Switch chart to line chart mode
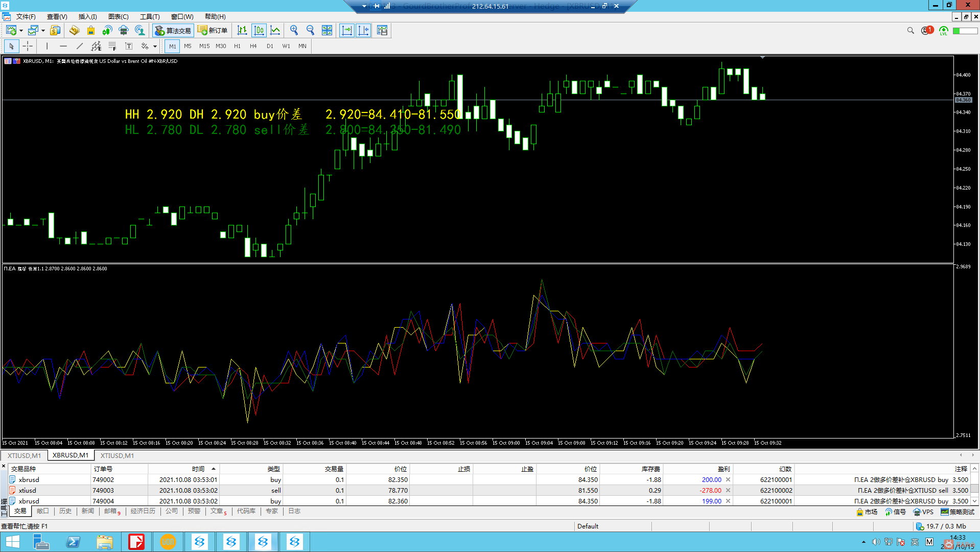980x552 pixels. coord(275,31)
